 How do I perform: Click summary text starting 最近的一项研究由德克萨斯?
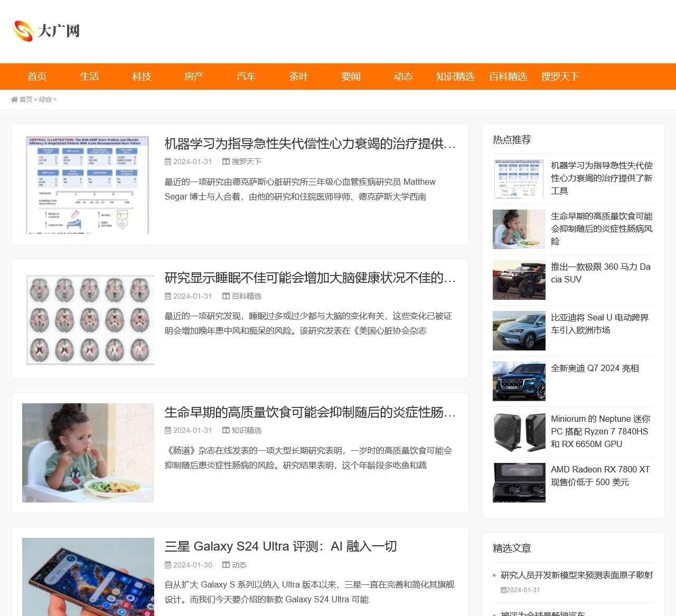(300, 189)
